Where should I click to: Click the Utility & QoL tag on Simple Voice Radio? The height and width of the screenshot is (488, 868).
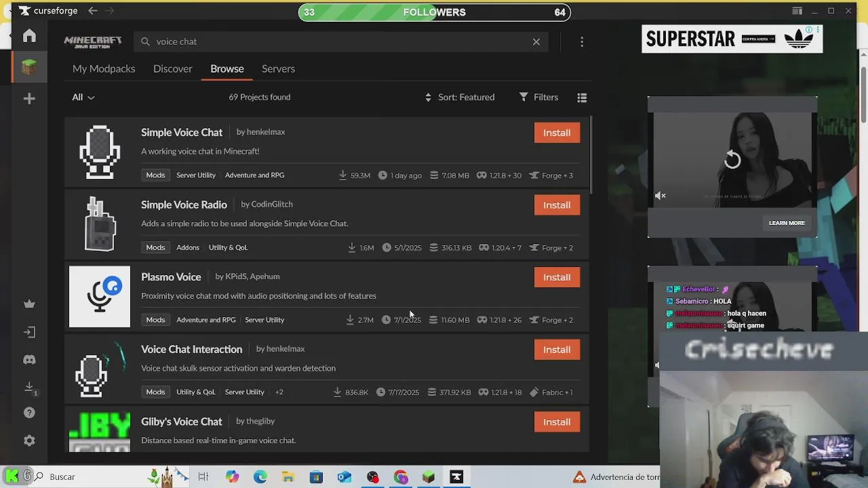[228, 248]
